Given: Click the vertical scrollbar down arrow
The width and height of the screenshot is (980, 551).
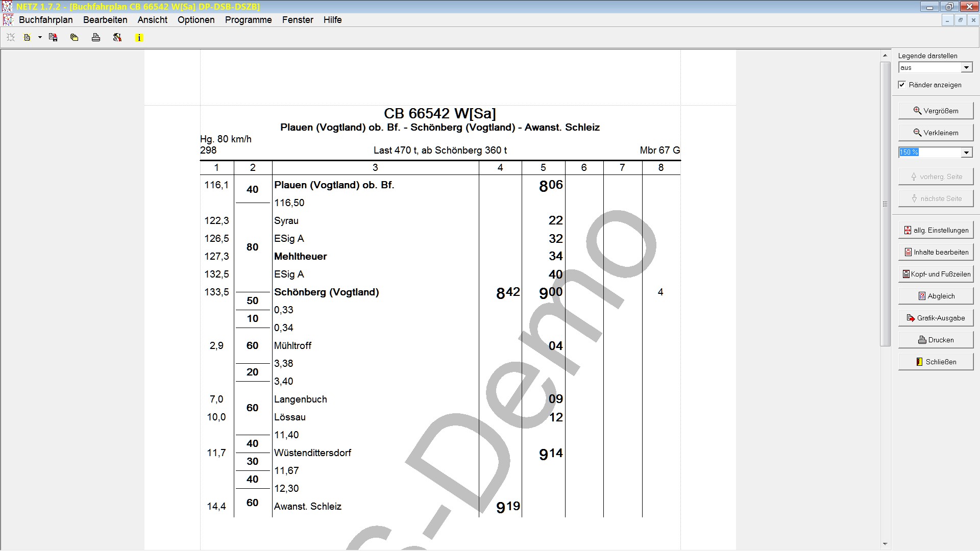Looking at the screenshot, I should 885,544.
